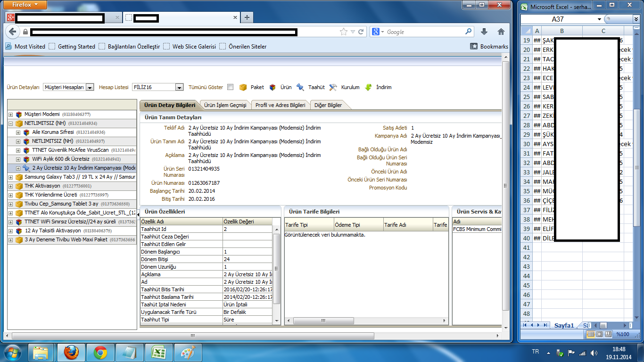Click the Özellik Değeri column header

coord(248,221)
